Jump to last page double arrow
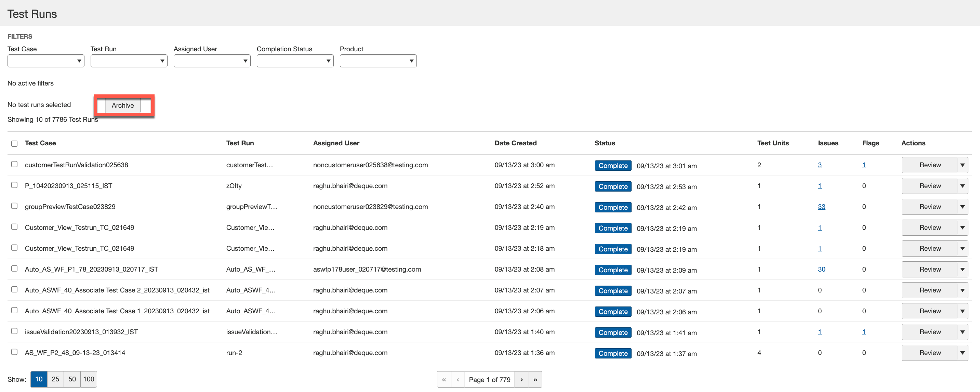This screenshot has width=980, height=392. coord(535,379)
